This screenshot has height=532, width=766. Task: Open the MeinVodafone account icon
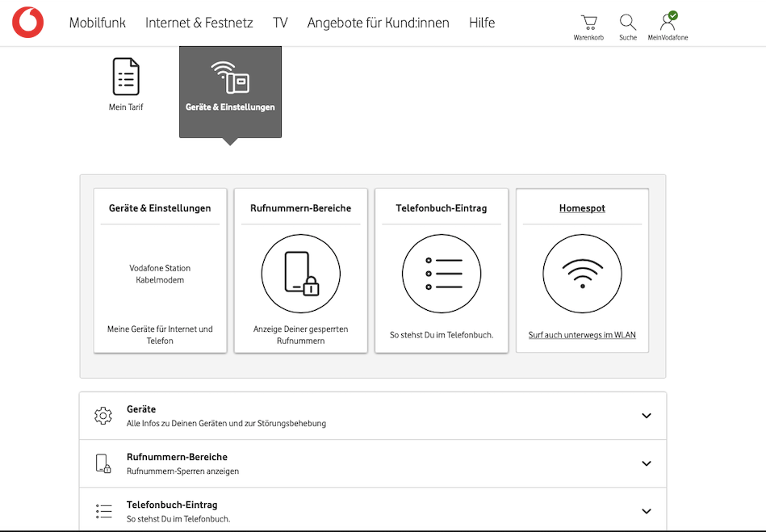click(x=668, y=23)
